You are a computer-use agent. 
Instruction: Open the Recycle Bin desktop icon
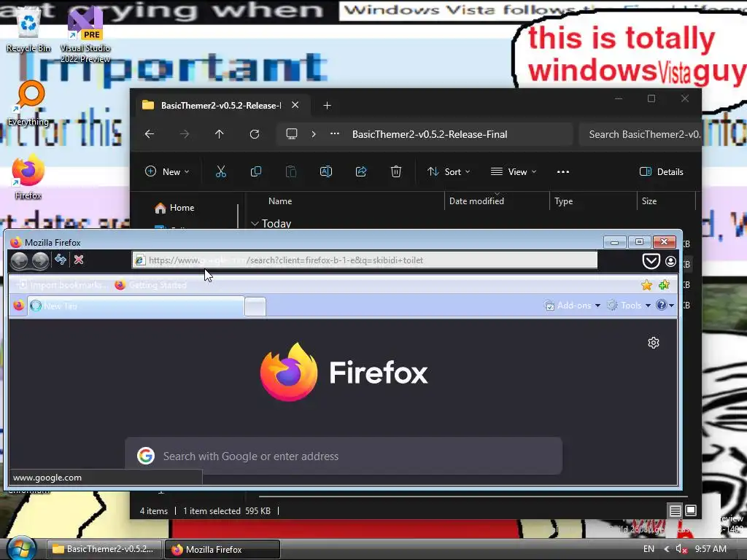click(28, 29)
